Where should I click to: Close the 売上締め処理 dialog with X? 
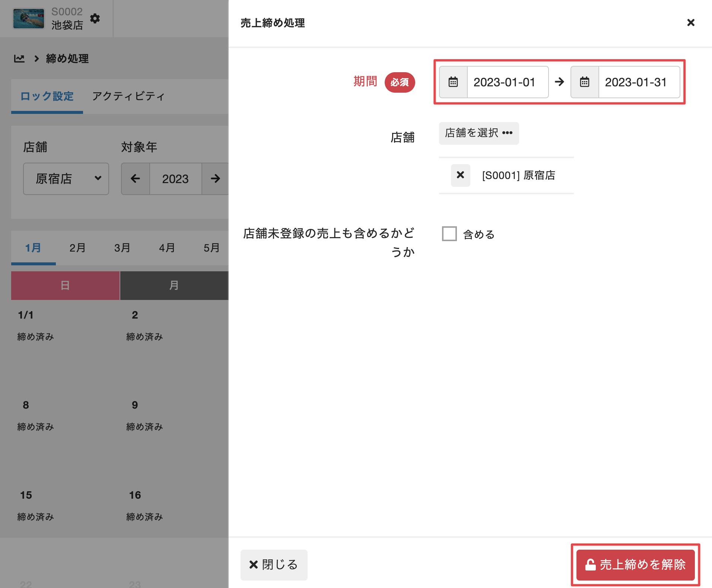pyautogui.click(x=691, y=23)
